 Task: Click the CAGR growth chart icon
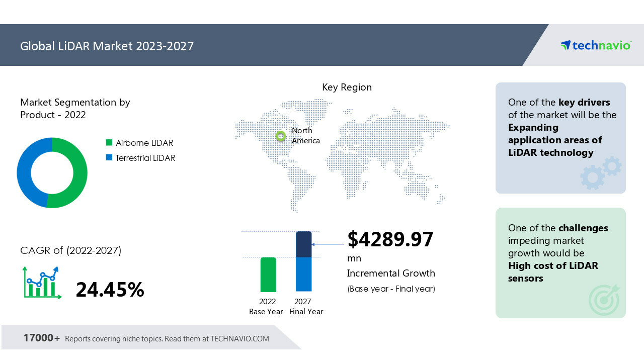click(x=41, y=283)
